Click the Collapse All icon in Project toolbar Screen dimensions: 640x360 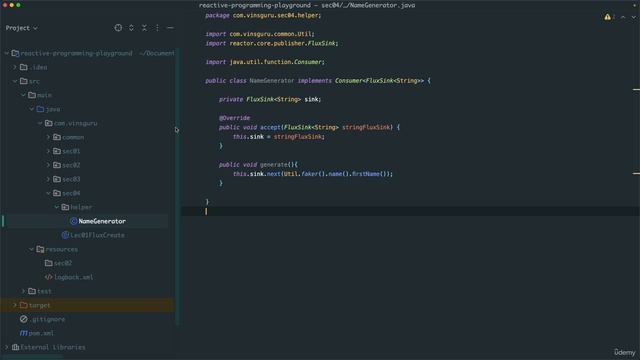(x=144, y=28)
